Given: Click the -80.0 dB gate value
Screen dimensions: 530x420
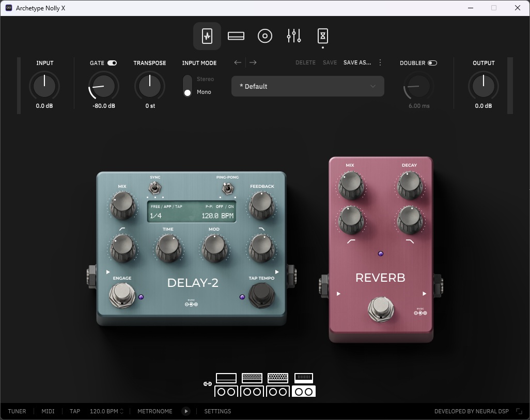Looking at the screenshot, I should [x=104, y=106].
